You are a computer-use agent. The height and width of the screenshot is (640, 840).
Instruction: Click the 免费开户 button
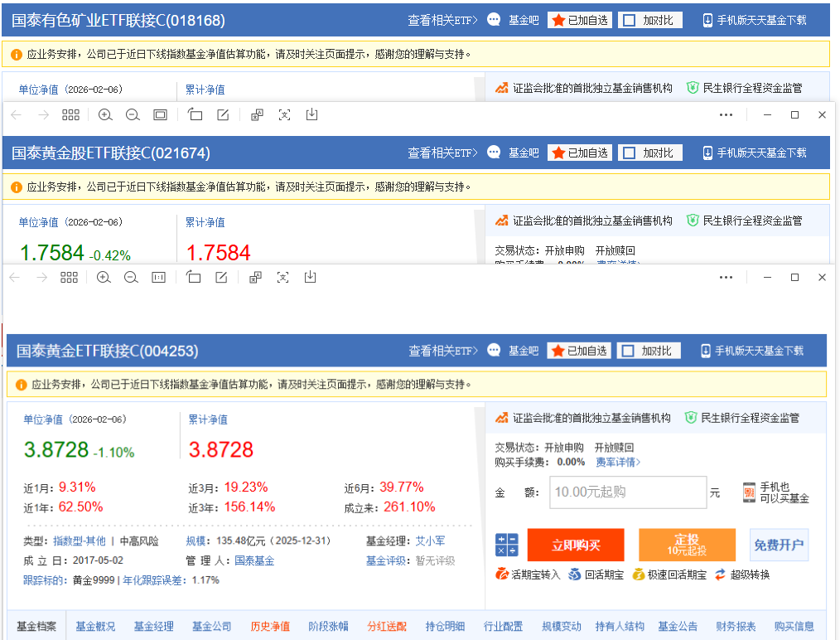[x=779, y=545]
